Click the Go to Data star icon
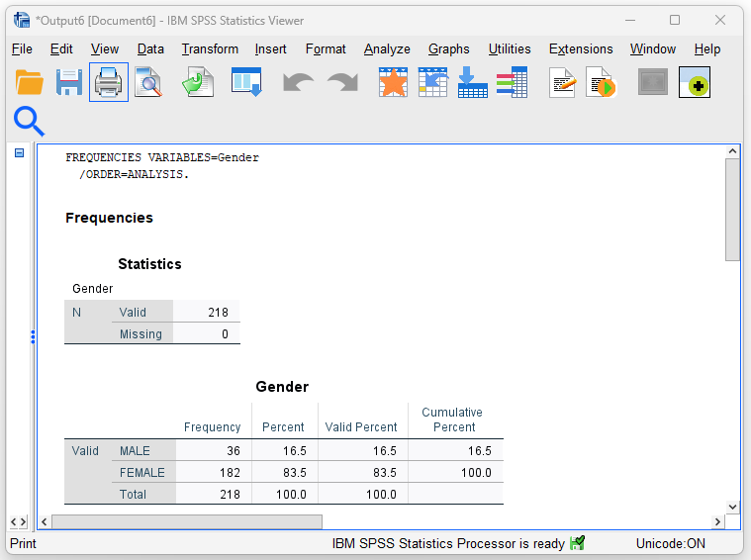 click(x=393, y=82)
